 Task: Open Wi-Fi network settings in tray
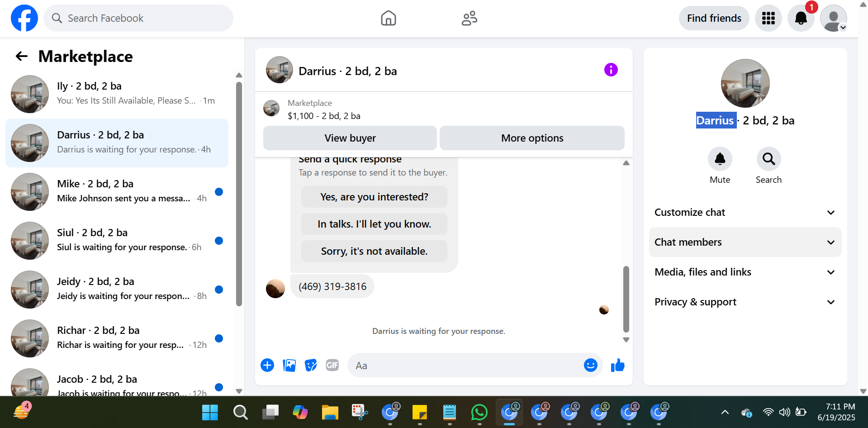click(768, 412)
